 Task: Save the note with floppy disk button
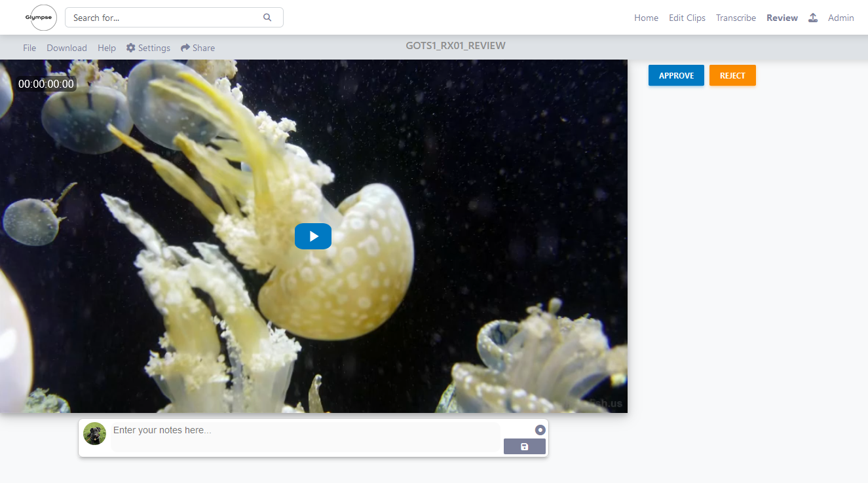(x=524, y=446)
